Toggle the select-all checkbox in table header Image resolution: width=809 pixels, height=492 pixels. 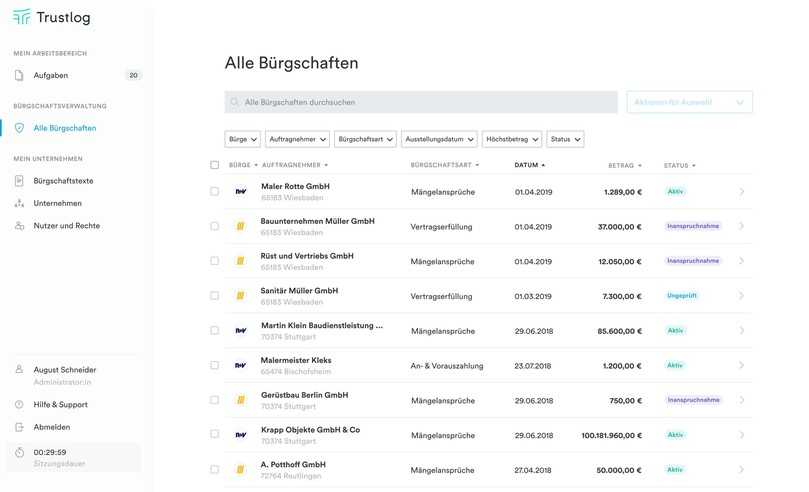tap(214, 165)
